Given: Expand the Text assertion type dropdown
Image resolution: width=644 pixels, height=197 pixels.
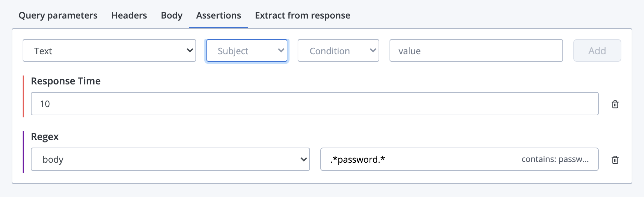Looking at the screenshot, I should coord(109,51).
